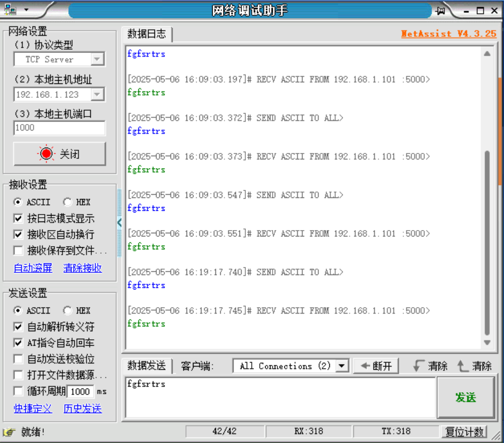Open the title bar dropdown arrow
The image size is (504, 443).
(x=26, y=10)
